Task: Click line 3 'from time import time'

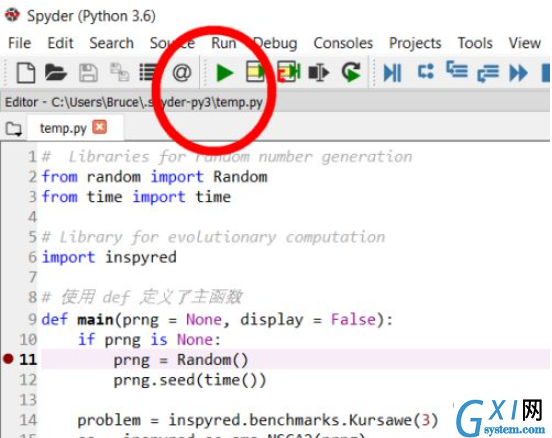Action: point(136,197)
